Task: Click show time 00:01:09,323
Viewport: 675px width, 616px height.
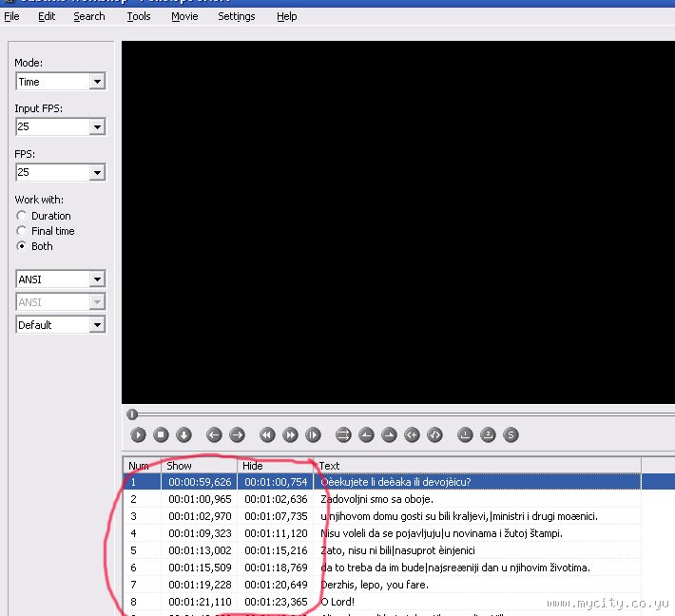Action: tap(200, 533)
